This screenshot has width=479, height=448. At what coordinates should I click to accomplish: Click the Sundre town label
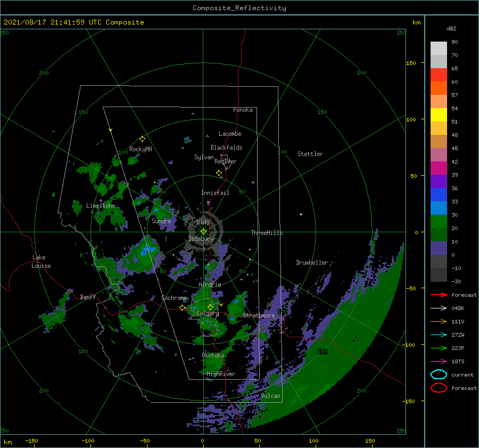(x=161, y=221)
